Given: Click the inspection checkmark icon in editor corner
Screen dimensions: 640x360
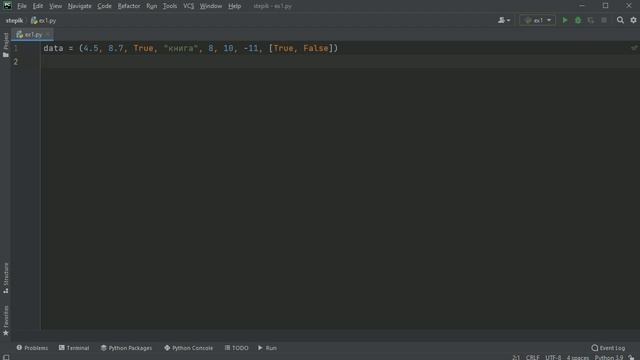Looking at the screenshot, I should (634, 48).
